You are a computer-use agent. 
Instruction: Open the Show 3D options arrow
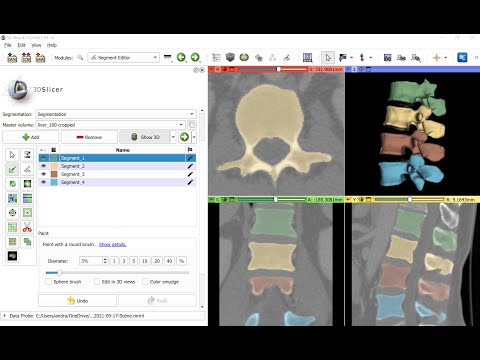tap(173, 137)
